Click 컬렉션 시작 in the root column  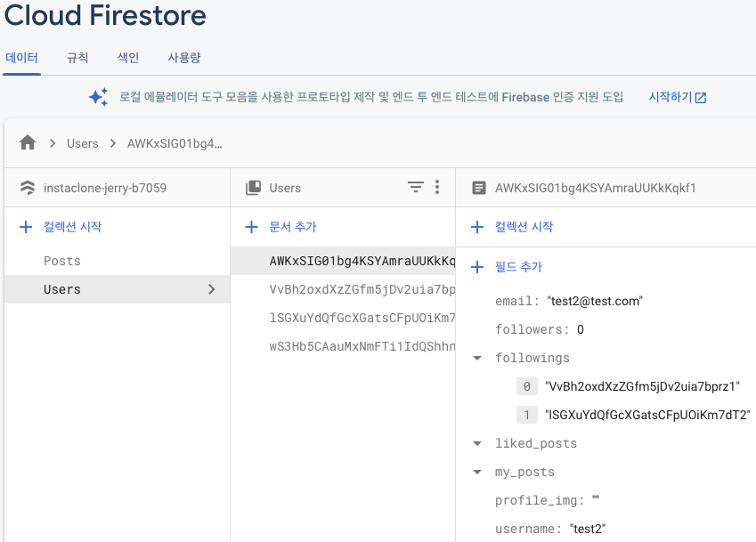72,227
